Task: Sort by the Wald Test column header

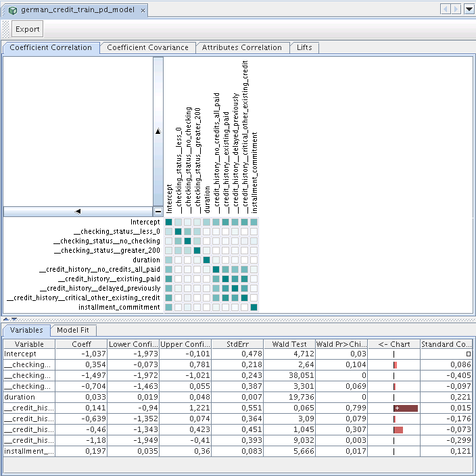Action: [x=289, y=344]
